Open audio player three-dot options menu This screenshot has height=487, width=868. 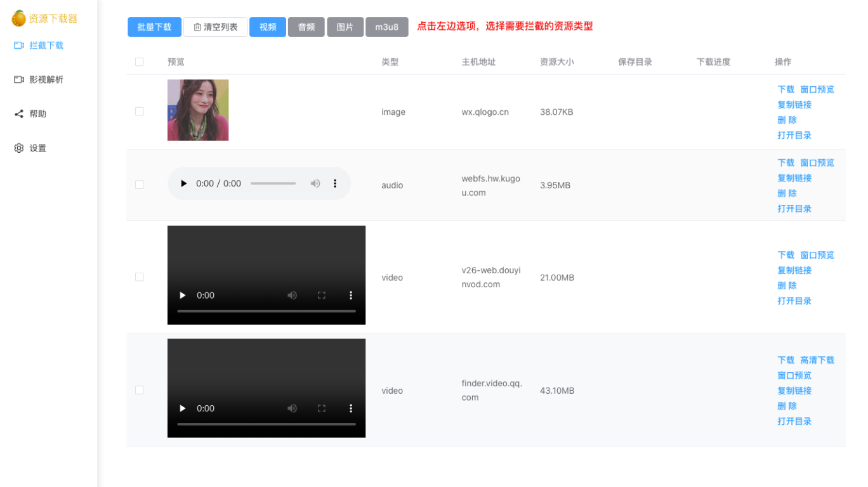(x=335, y=184)
